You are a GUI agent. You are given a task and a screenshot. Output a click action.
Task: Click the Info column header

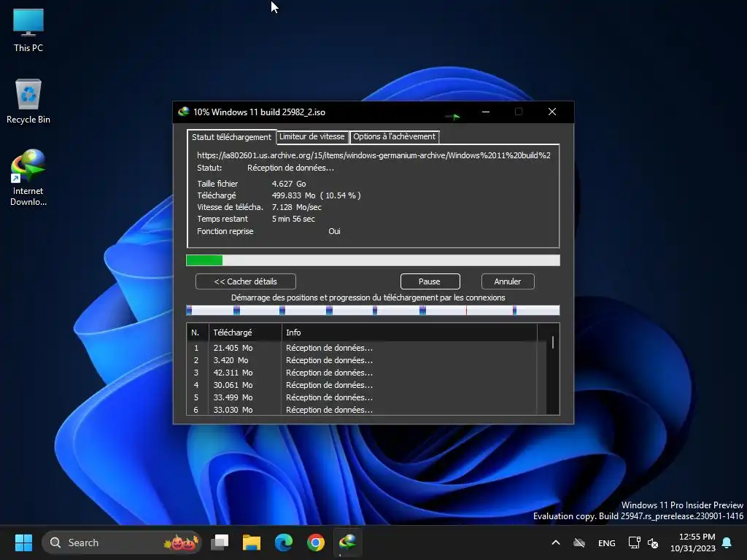pos(409,332)
